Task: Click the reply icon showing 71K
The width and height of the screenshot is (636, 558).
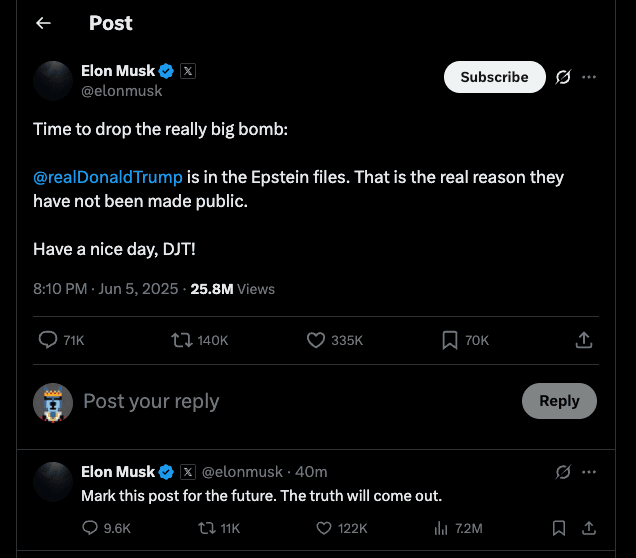Action: point(48,340)
